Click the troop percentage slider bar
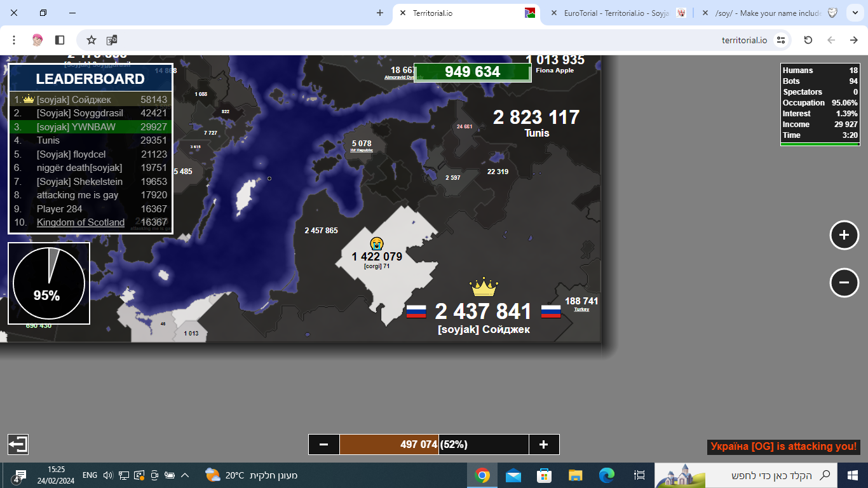 [434, 444]
